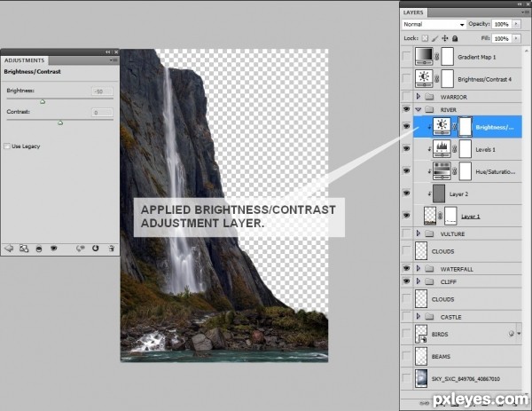Viewport: 532px width, 411px height.
Task: Delete adjustment layer trash icon
Action: pyautogui.click(x=112, y=249)
